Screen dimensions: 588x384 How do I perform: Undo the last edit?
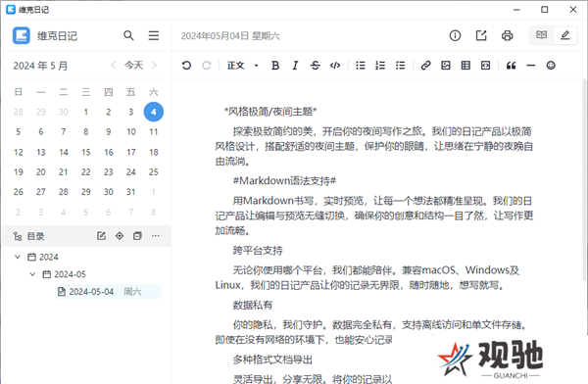coord(186,66)
